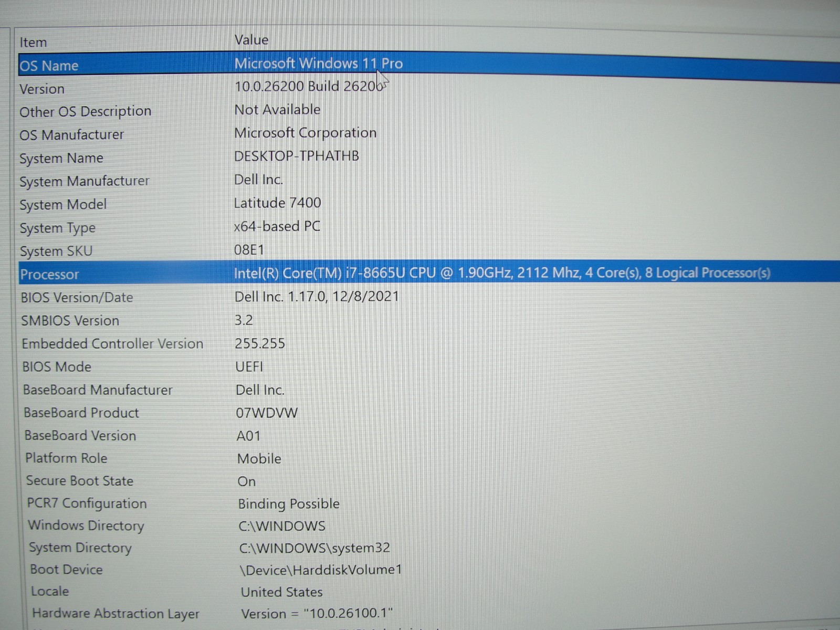Click 'Dell Inc. 1.17.0, 12/8/2021' value
Viewport: 840px width, 630px height.
(317, 297)
